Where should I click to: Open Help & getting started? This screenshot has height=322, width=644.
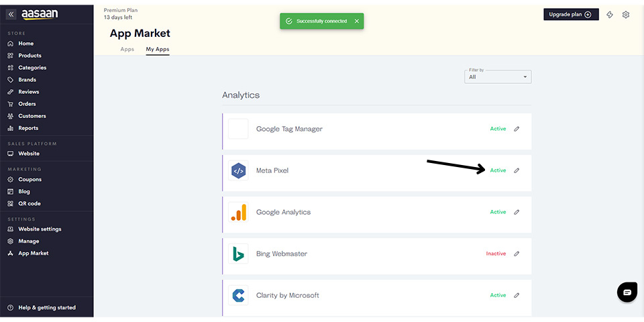click(46, 308)
